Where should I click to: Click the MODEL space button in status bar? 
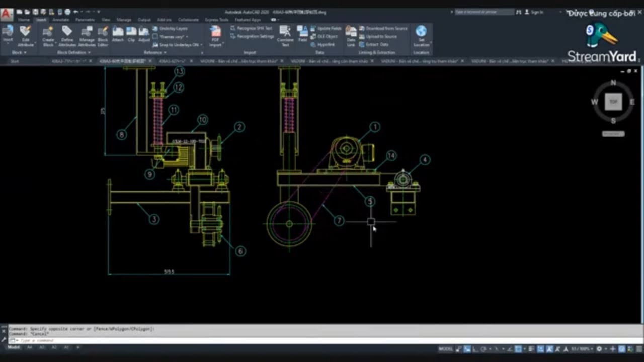[x=446, y=349]
